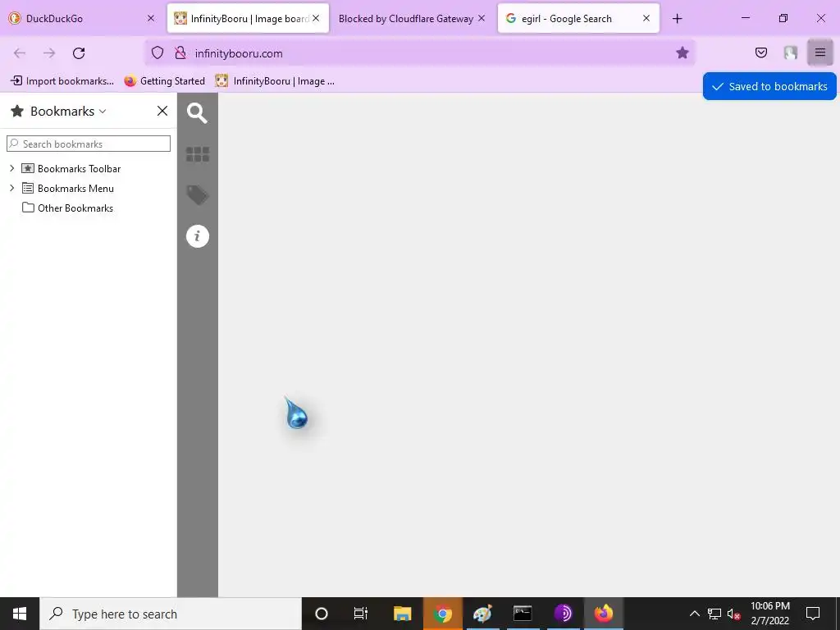Open the Firefox account avatar icon

pyautogui.click(x=790, y=52)
